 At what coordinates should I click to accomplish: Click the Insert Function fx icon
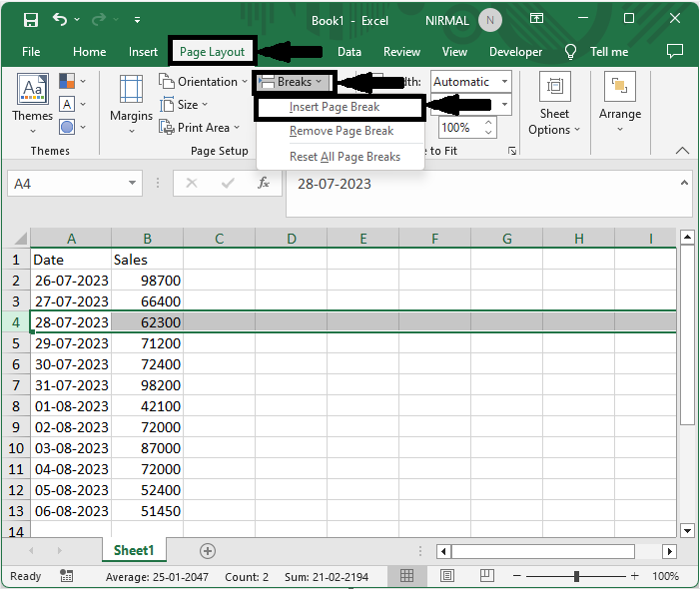click(x=264, y=183)
